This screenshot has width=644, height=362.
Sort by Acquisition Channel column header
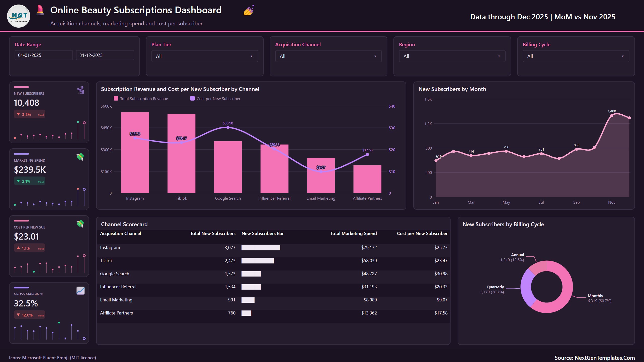pos(120,234)
